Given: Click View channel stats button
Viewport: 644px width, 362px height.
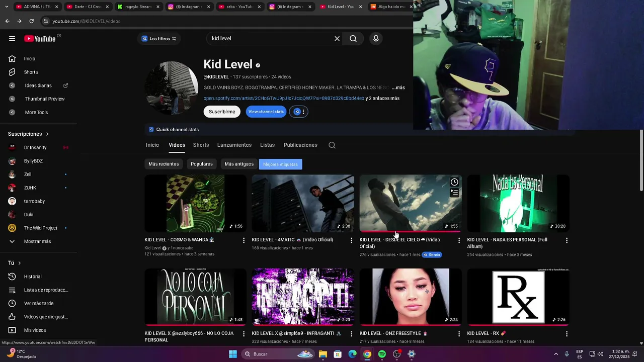Looking at the screenshot, I should pyautogui.click(x=266, y=112).
